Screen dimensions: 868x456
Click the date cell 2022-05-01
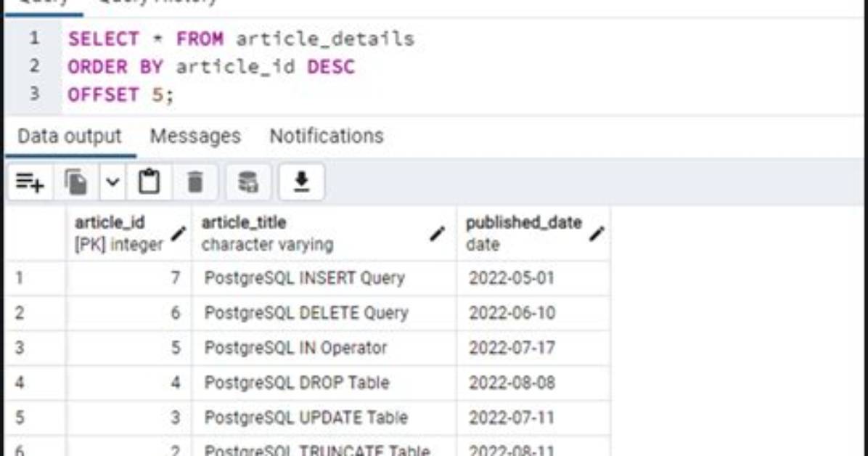click(x=533, y=277)
